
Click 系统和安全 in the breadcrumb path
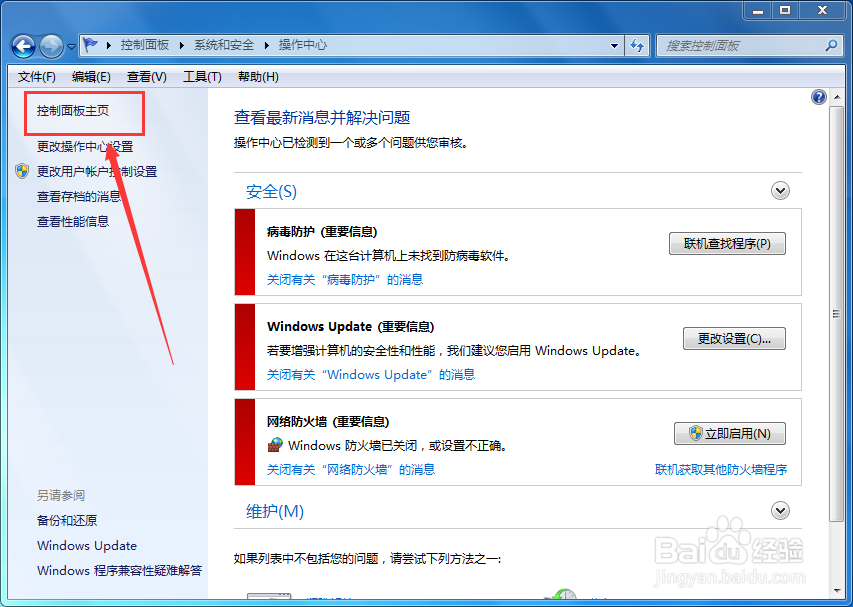pyautogui.click(x=224, y=45)
